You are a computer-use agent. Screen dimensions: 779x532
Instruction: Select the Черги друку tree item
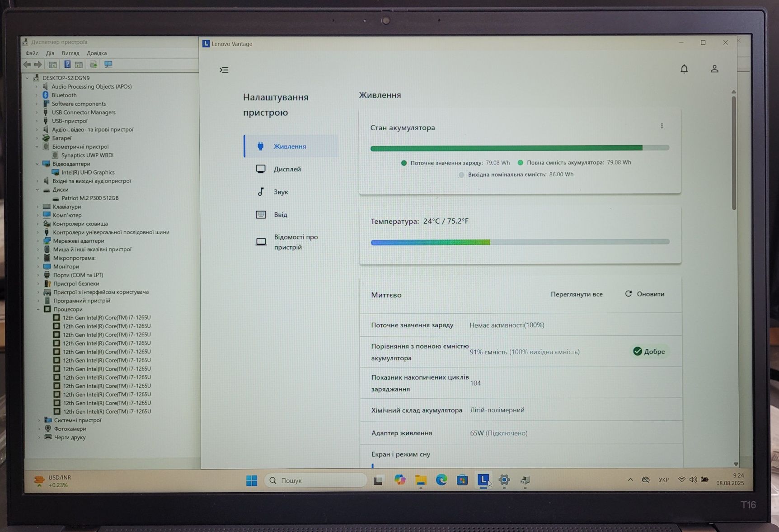(x=70, y=438)
